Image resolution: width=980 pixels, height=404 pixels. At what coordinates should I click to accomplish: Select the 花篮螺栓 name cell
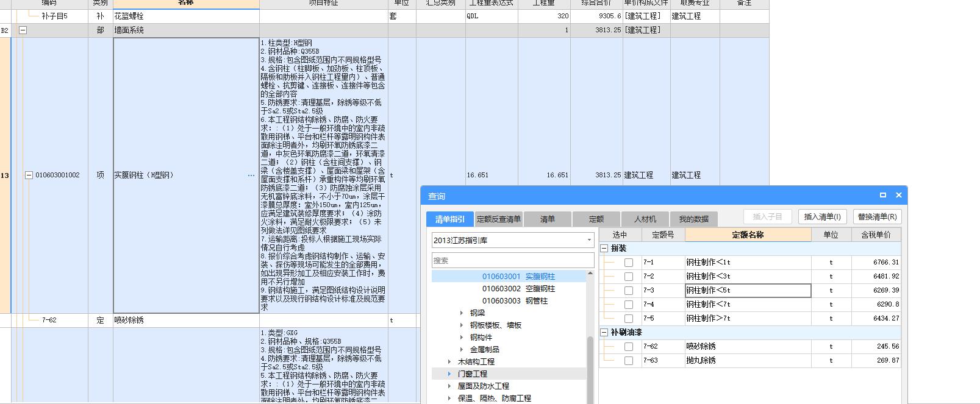[x=186, y=16]
